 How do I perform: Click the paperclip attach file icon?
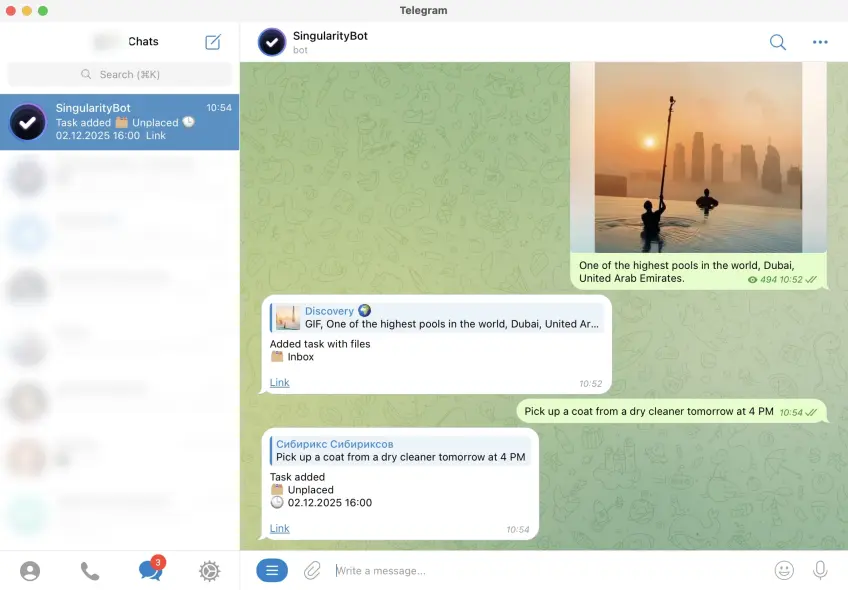[x=312, y=570]
